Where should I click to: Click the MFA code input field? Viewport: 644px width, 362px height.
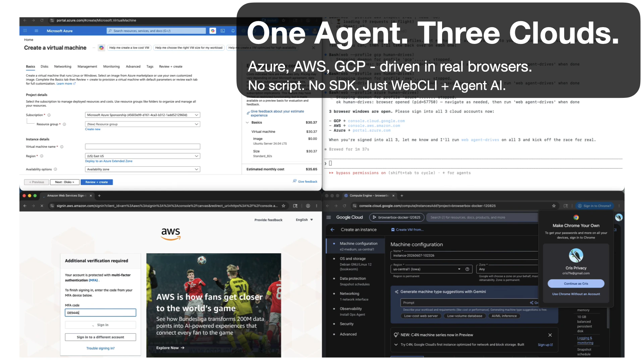100,313
